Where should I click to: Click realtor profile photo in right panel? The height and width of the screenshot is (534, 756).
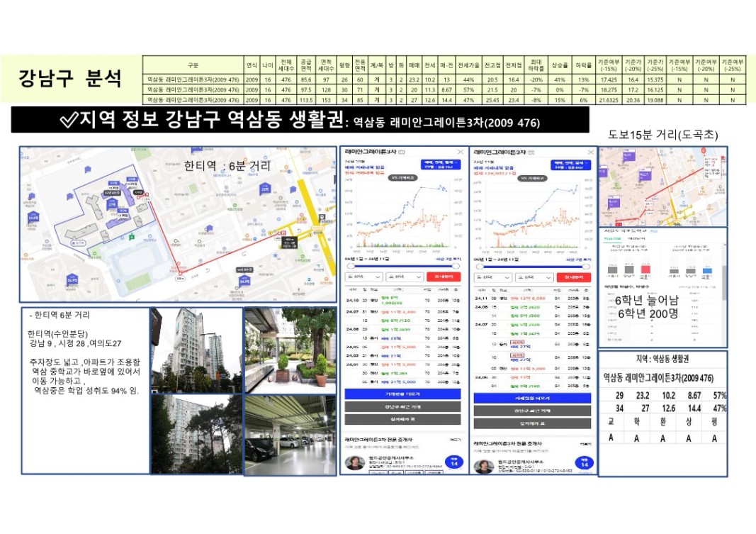(x=484, y=467)
